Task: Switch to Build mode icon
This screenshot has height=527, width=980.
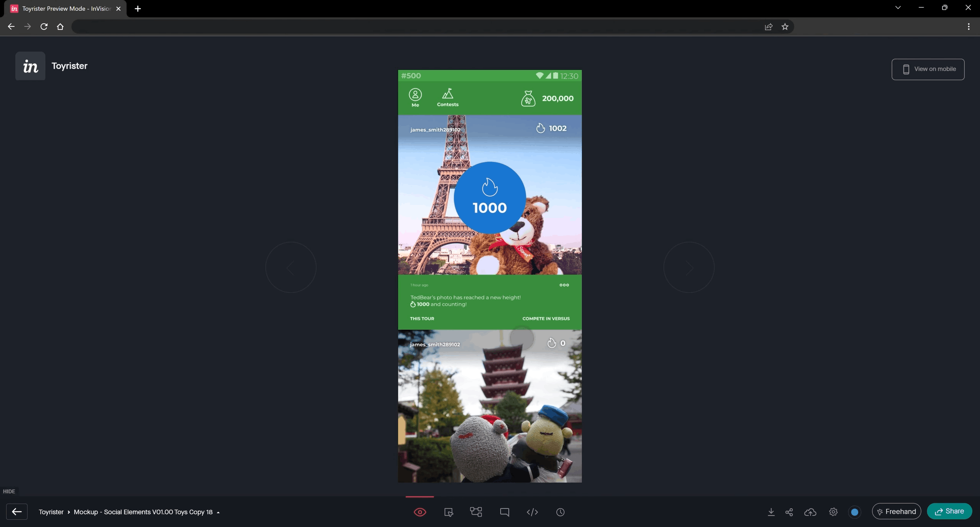Action: (x=448, y=512)
